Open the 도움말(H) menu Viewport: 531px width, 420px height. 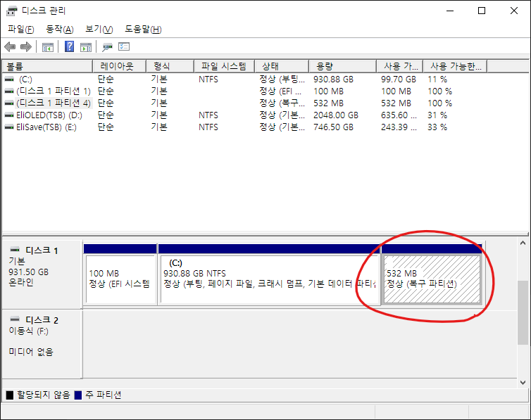(143, 30)
